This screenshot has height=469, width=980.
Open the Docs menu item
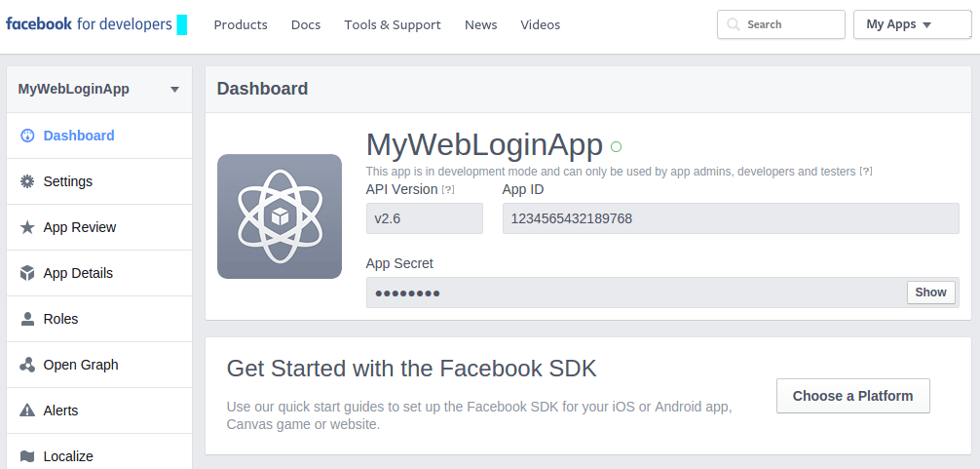306,25
